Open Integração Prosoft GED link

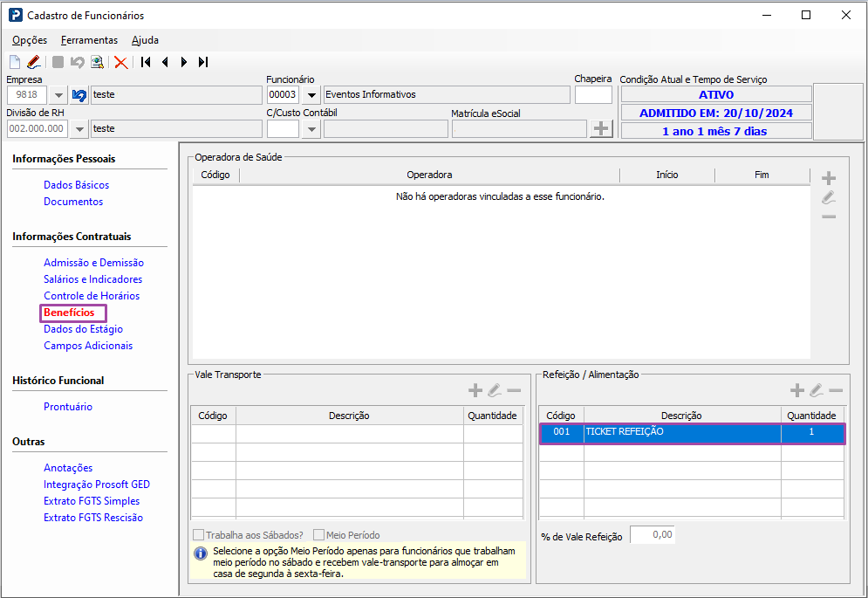click(96, 485)
